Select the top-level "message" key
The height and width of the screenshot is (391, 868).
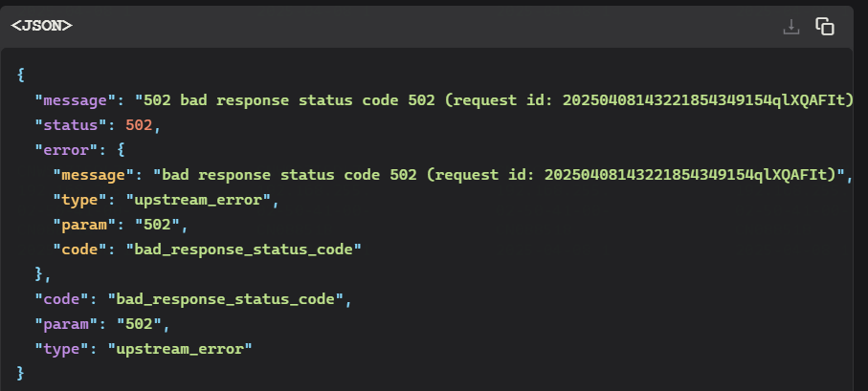[71, 100]
